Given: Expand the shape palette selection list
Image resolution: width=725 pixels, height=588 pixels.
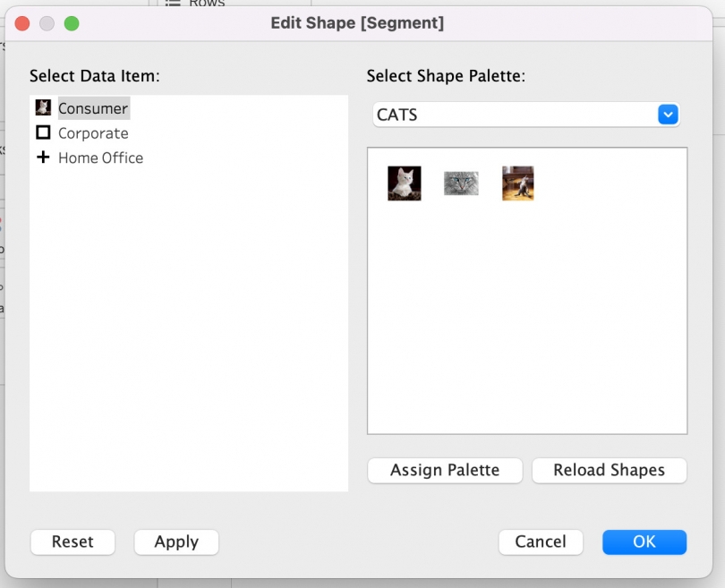Looking at the screenshot, I should click(669, 115).
